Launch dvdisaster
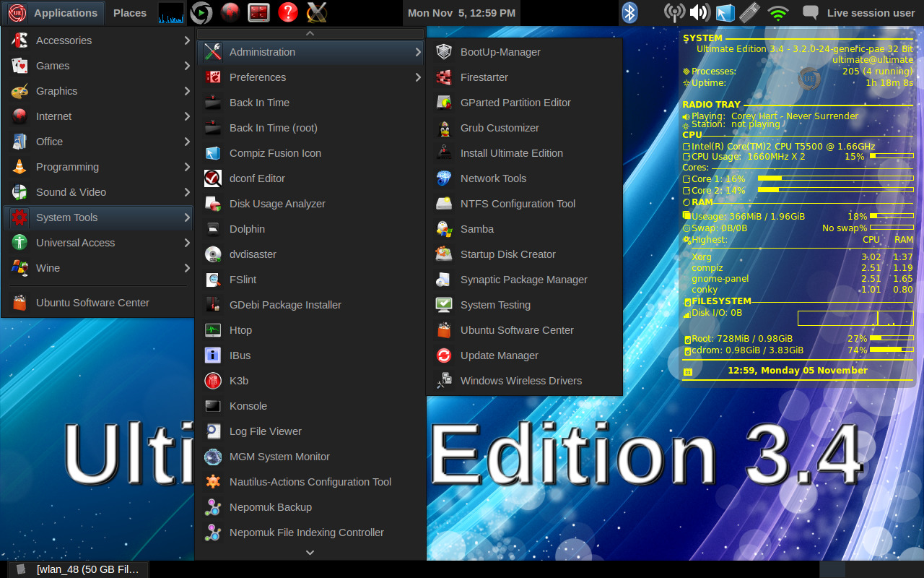The height and width of the screenshot is (578, 924). point(310,254)
